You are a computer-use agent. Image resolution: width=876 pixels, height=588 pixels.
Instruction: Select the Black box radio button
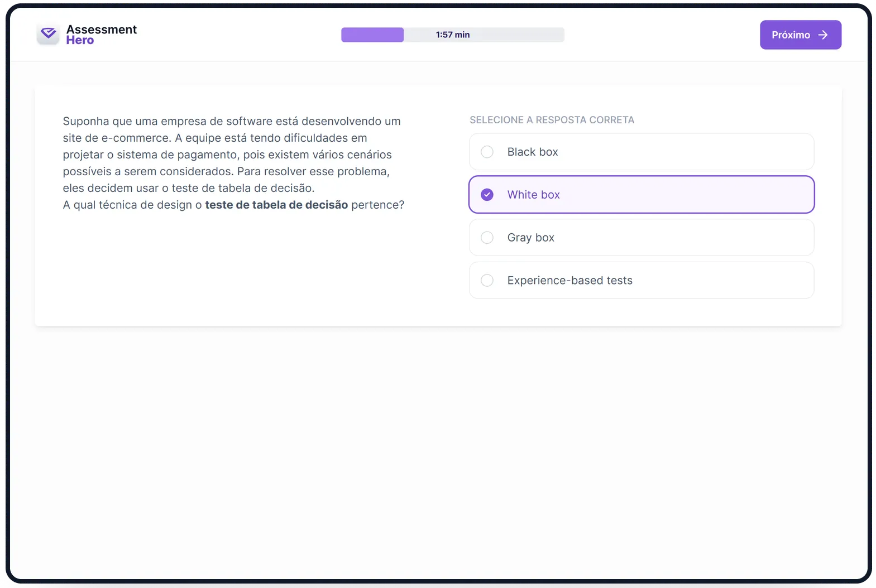click(487, 152)
